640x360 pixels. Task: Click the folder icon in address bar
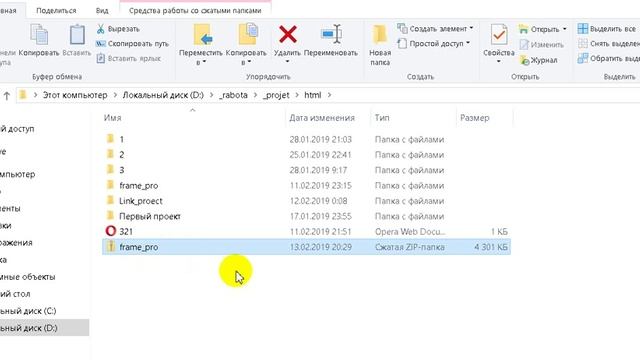point(23,95)
